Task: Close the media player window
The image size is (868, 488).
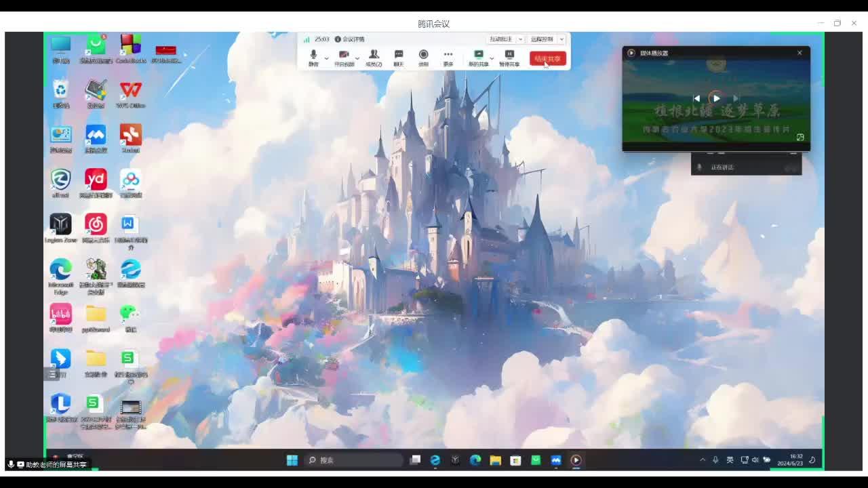Action: [x=800, y=53]
